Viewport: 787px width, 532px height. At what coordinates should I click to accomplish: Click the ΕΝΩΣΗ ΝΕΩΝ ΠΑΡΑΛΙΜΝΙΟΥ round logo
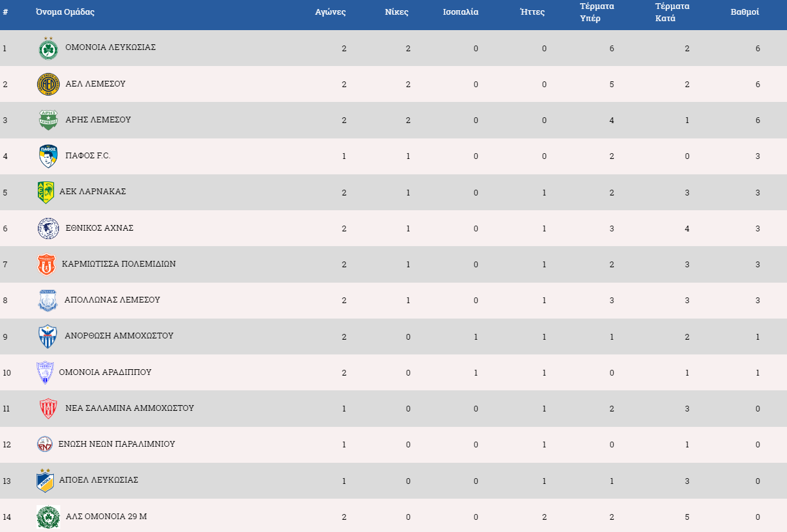coord(45,444)
